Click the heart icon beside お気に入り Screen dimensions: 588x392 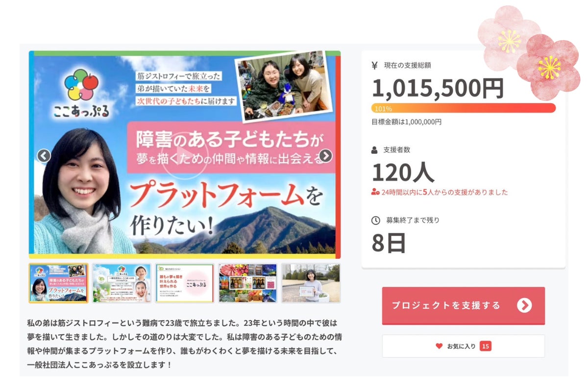pos(439,346)
